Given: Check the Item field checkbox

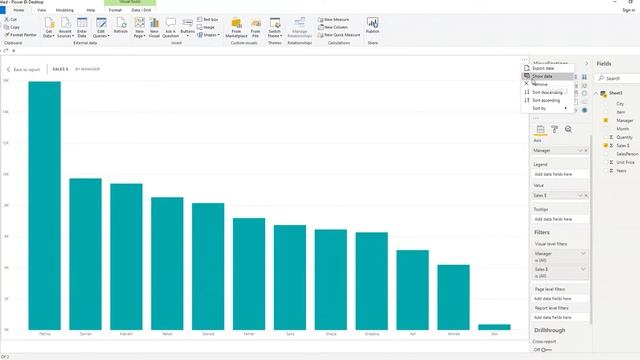Looking at the screenshot, I should (x=606, y=112).
